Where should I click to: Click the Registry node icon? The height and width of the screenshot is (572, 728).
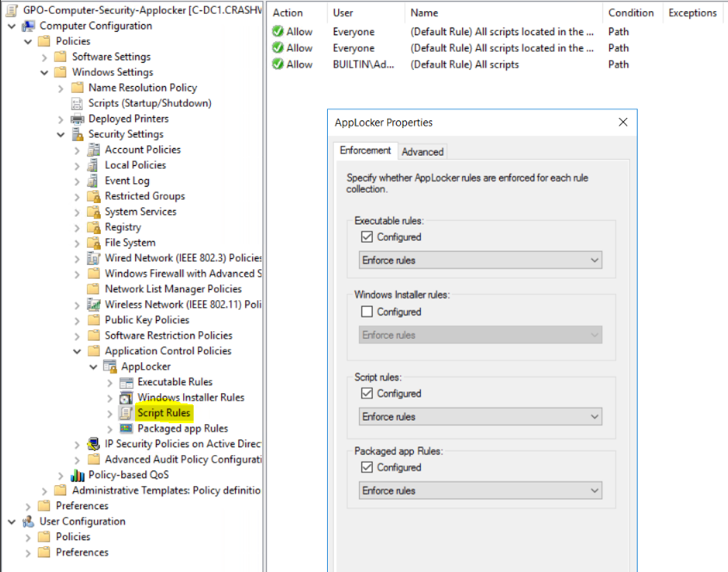(93, 227)
